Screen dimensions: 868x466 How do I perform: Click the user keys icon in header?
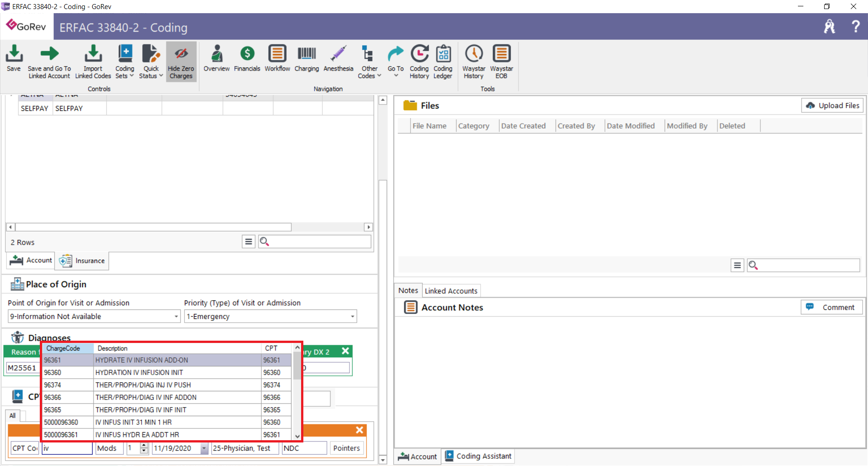click(x=830, y=26)
